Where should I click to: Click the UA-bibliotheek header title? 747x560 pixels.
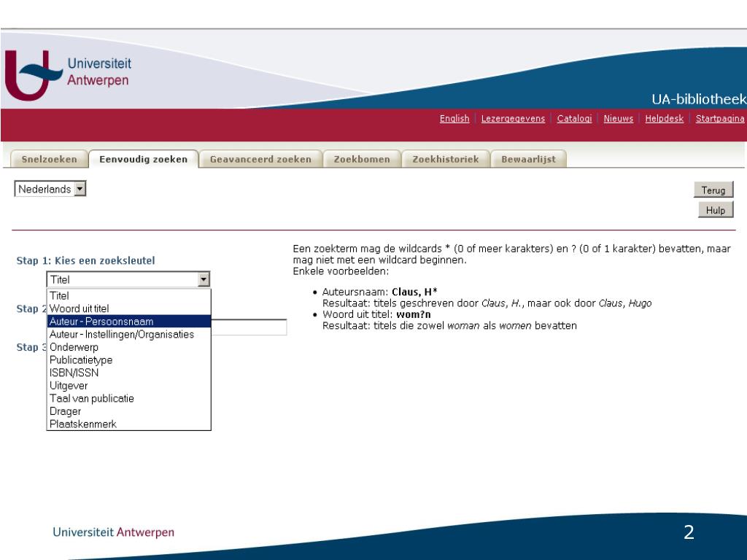[x=698, y=99]
